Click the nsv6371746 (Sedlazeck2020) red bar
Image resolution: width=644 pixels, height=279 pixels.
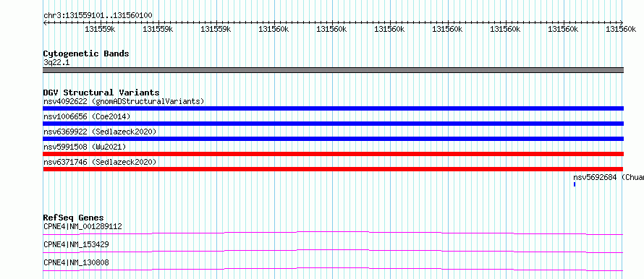(x=333, y=169)
